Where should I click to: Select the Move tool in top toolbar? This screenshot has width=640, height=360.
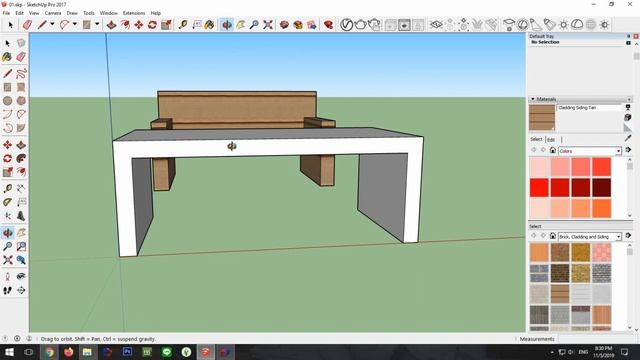coord(139,25)
